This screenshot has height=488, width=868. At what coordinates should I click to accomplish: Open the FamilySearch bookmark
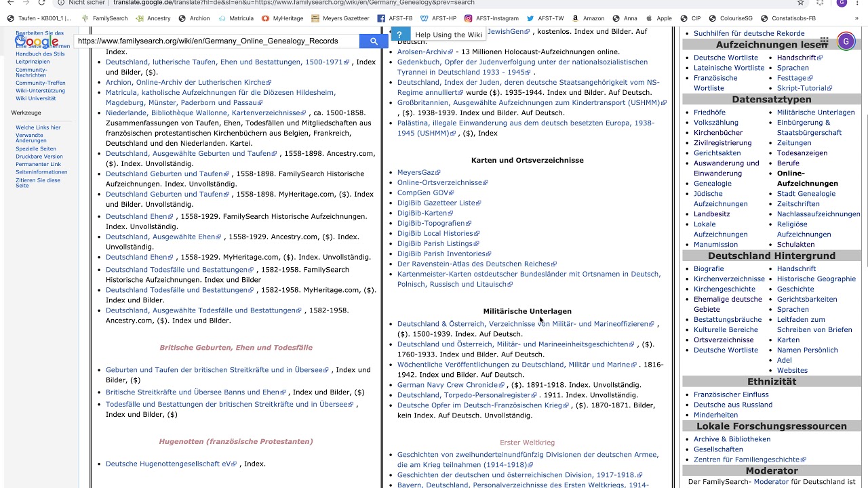tap(104, 18)
